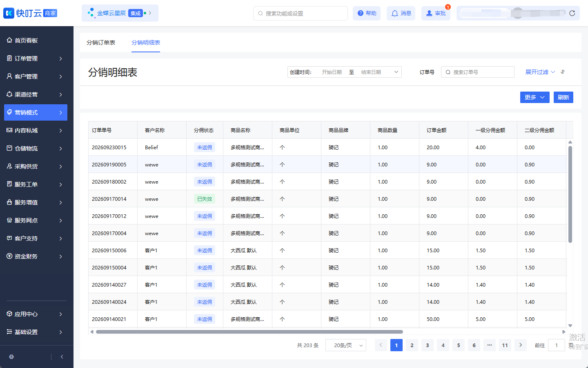Click the 服务工单 sidebar icon

[x=9, y=184]
